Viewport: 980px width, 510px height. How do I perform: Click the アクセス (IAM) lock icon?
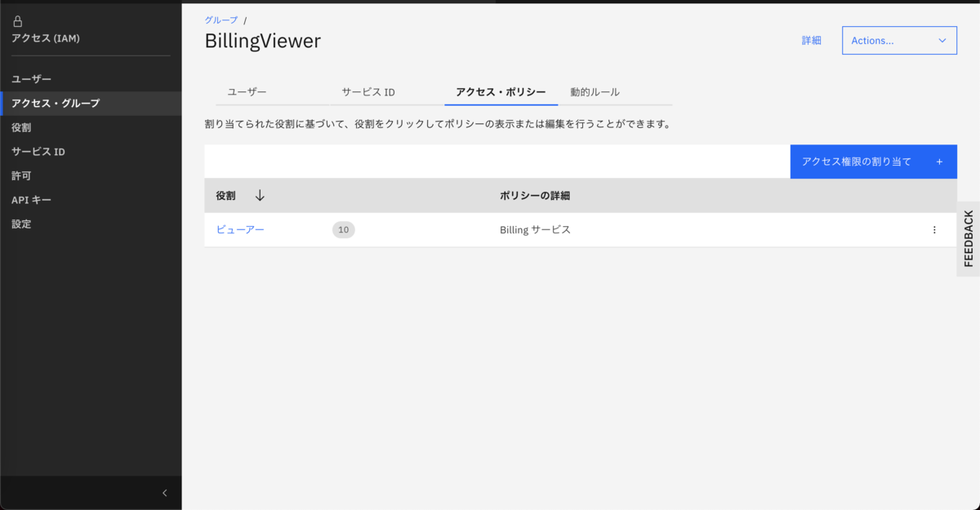click(17, 21)
